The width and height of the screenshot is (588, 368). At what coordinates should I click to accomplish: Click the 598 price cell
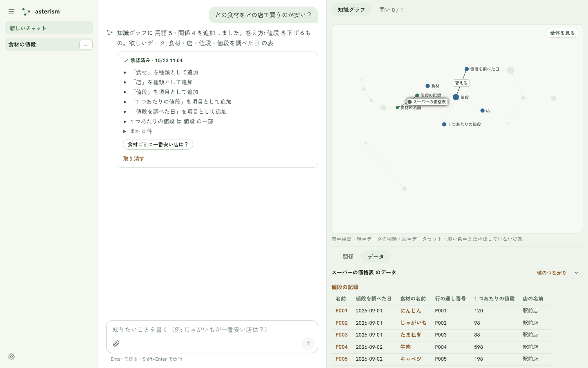(479, 347)
